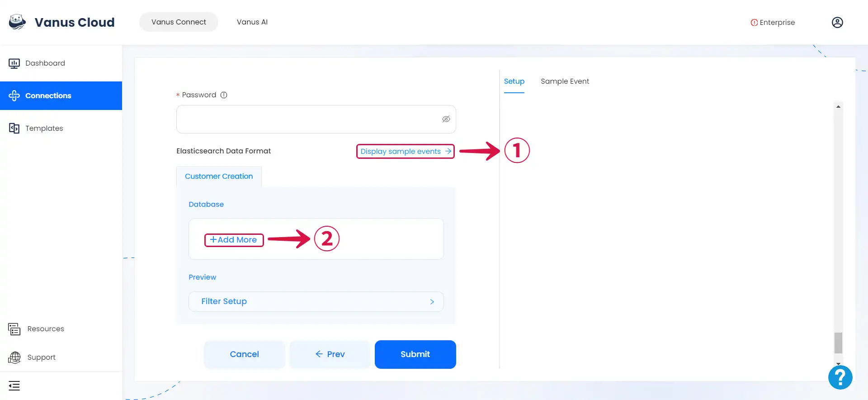Click the Submit button

click(x=415, y=354)
